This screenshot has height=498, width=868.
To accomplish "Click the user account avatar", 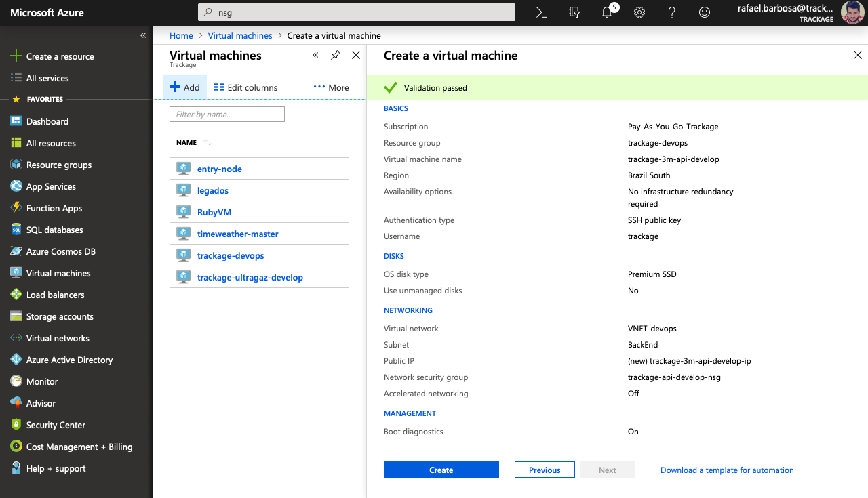I will click(852, 12).
